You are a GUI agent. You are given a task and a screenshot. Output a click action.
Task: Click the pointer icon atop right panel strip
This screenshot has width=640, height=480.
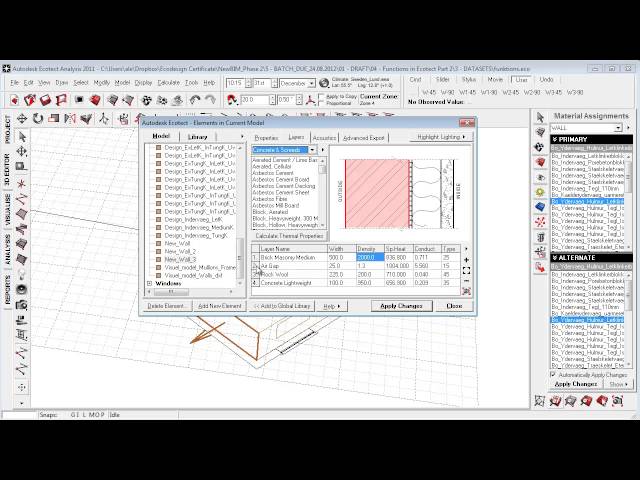tap(540, 118)
